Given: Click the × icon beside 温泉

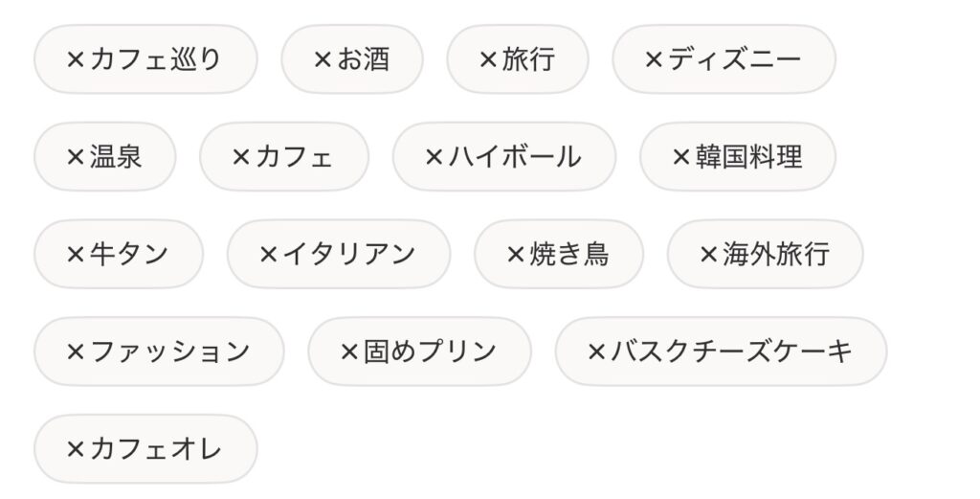Looking at the screenshot, I should [76, 157].
